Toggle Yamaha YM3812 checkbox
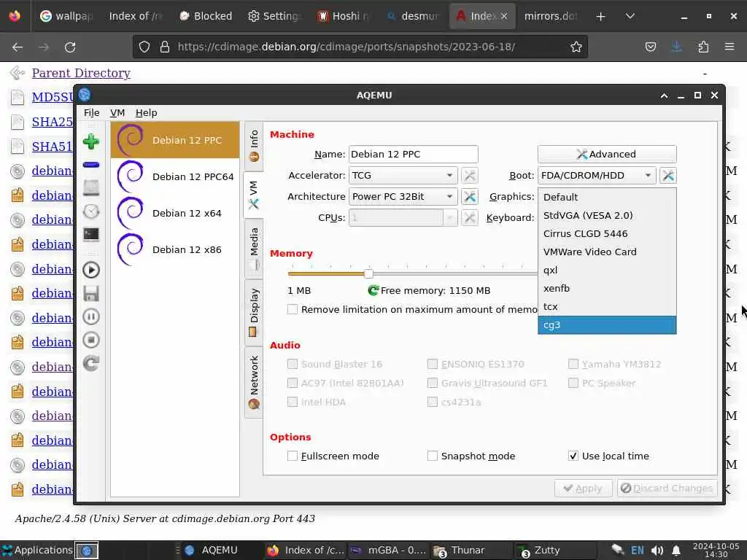Image resolution: width=747 pixels, height=560 pixels. 573,365
